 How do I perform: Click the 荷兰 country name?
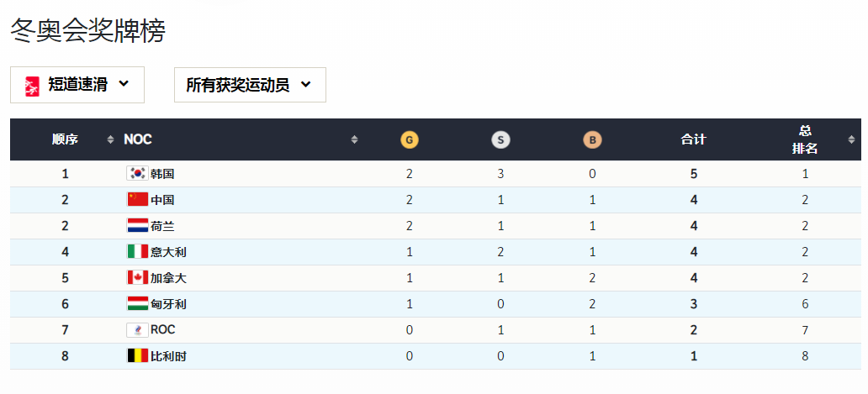(163, 226)
